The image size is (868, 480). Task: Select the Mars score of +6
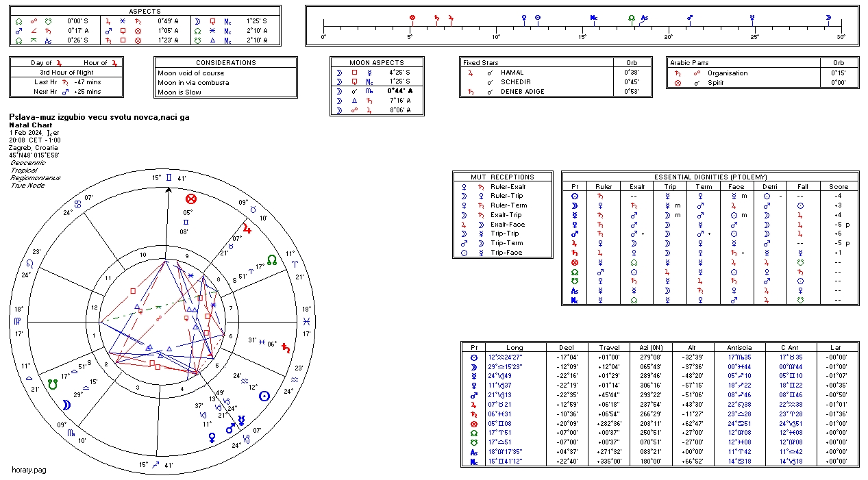(838, 233)
